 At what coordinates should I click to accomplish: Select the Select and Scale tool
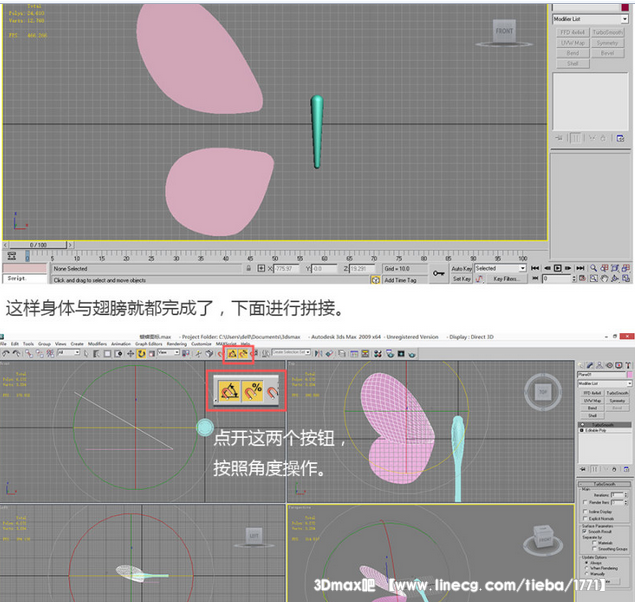point(152,353)
